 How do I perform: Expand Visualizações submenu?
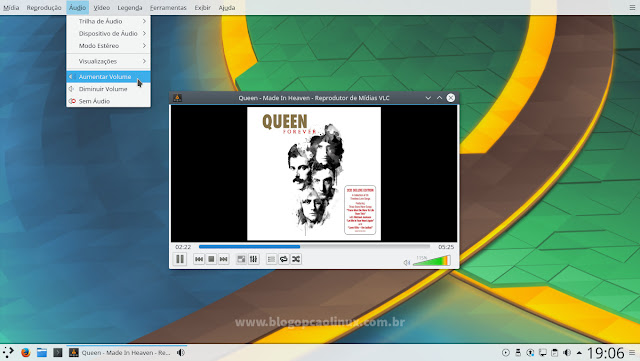click(x=108, y=61)
